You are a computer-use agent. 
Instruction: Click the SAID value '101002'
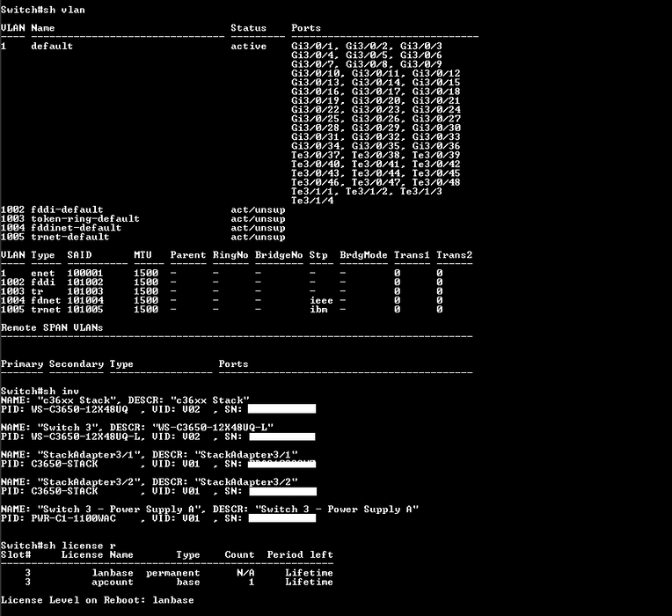pos(85,282)
